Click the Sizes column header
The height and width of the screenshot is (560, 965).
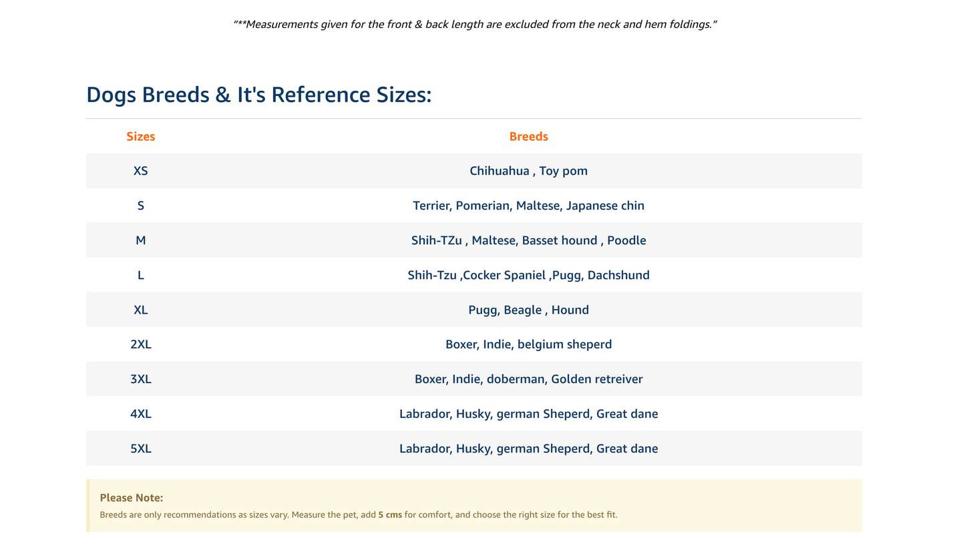coord(140,136)
